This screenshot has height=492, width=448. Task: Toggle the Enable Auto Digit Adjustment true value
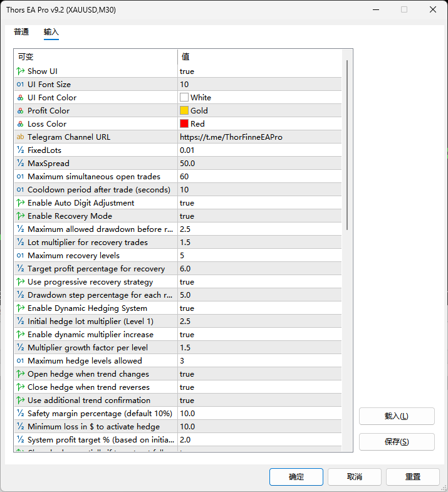coord(259,203)
